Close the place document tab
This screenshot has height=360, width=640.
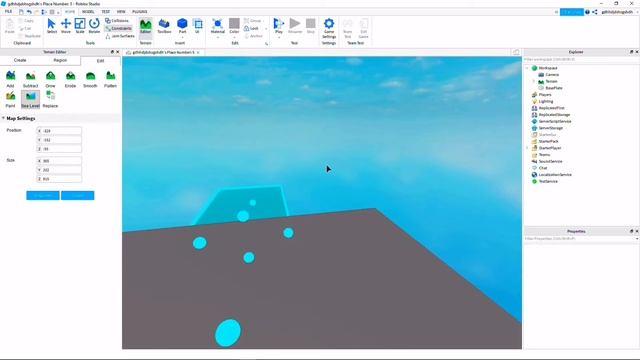click(198, 52)
